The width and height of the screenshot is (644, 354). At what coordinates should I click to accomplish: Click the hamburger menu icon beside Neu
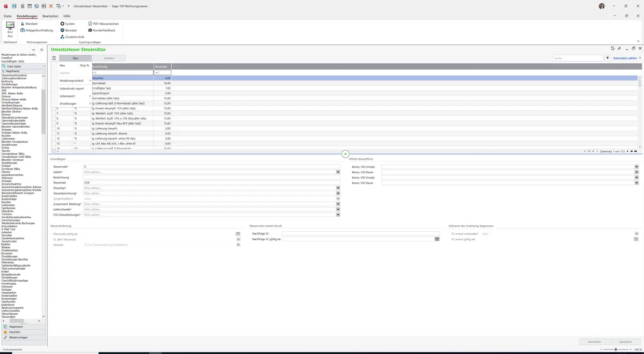[x=54, y=58]
